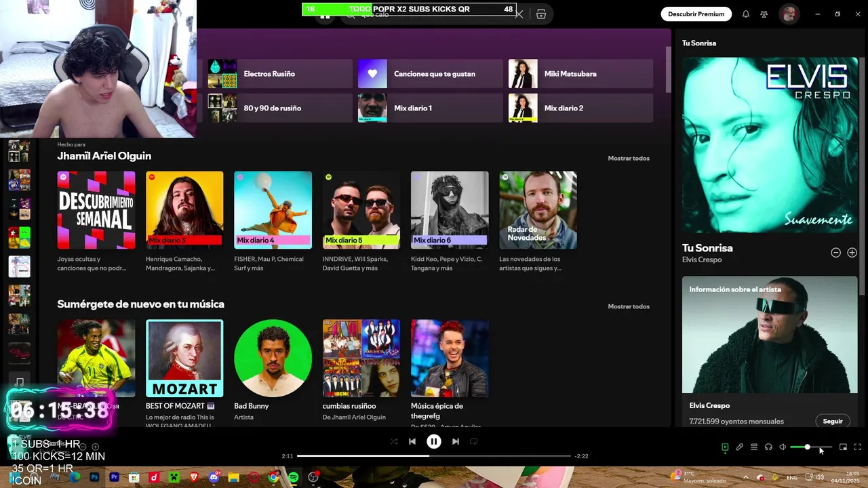
Task: Open the mini player
Action: tap(843, 447)
